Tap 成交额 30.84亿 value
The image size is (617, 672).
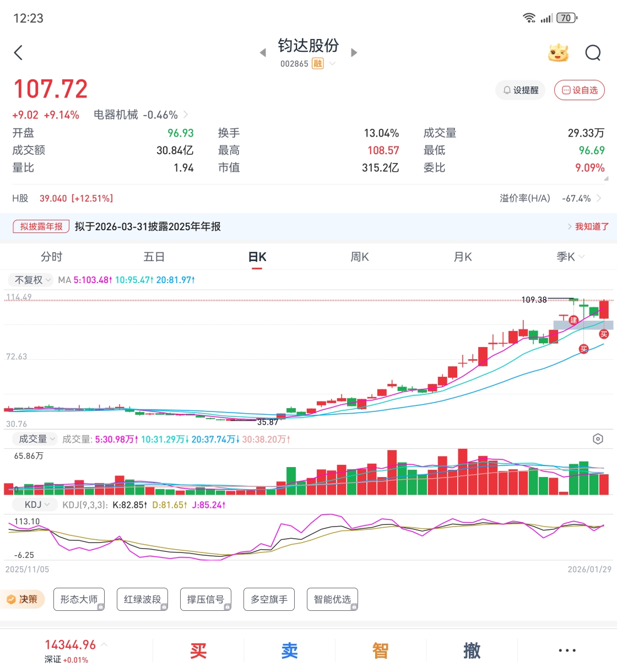point(175,150)
